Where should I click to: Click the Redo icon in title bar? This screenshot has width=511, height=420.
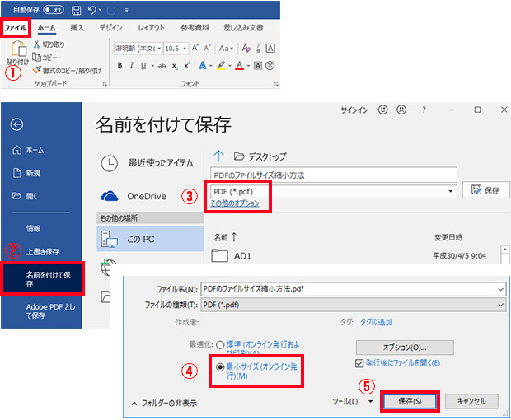tap(111, 11)
